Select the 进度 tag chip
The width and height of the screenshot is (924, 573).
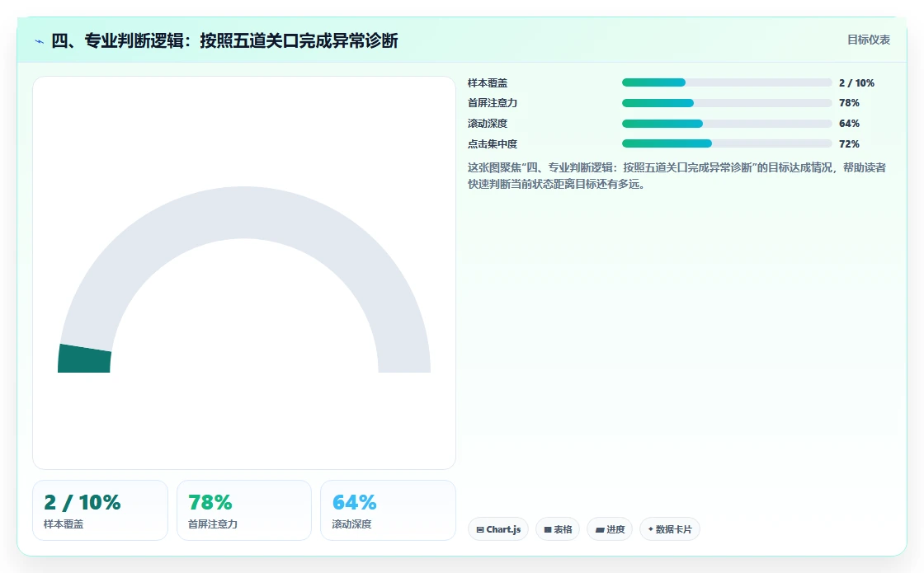pos(610,529)
